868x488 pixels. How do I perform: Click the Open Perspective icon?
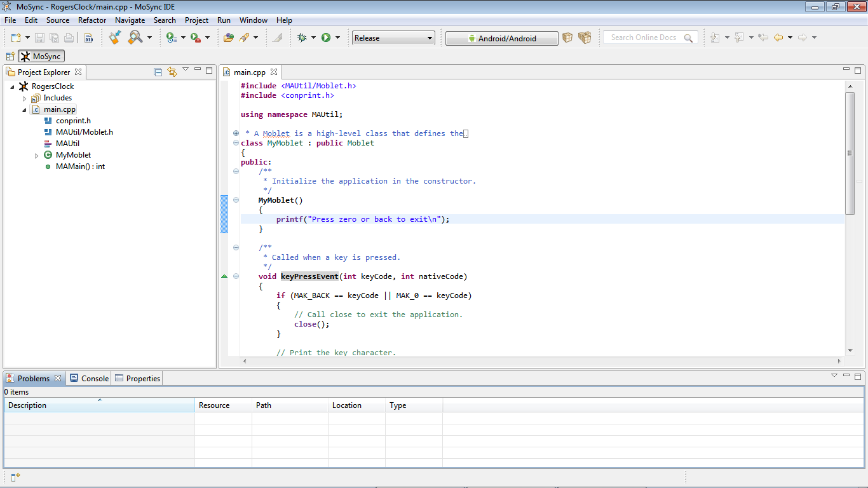(x=10, y=57)
